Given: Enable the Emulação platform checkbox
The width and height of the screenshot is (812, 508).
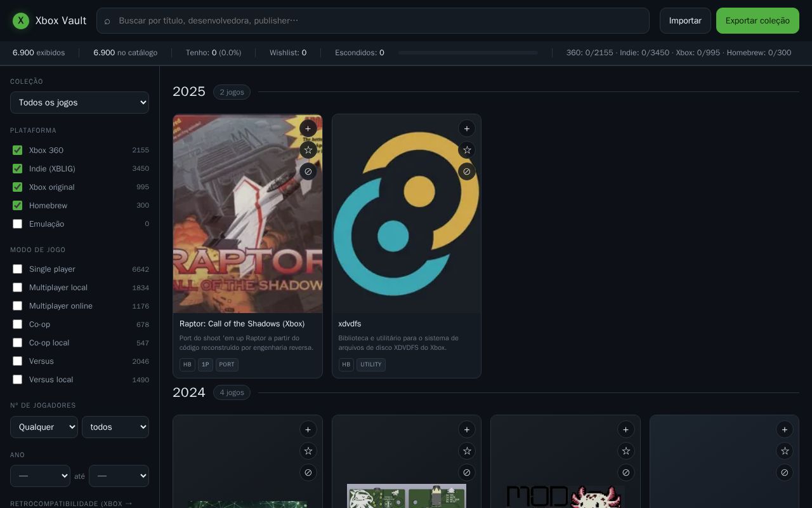Looking at the screenshot, I should tap(18, 224).
